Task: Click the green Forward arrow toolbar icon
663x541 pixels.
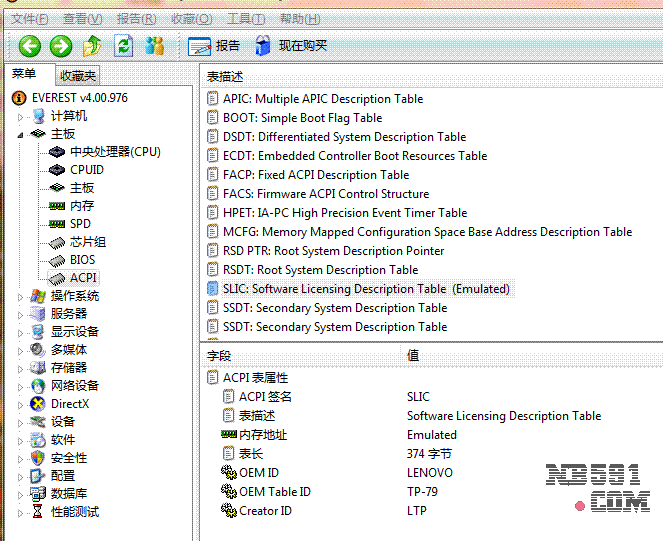Action: tap(61, 45)
